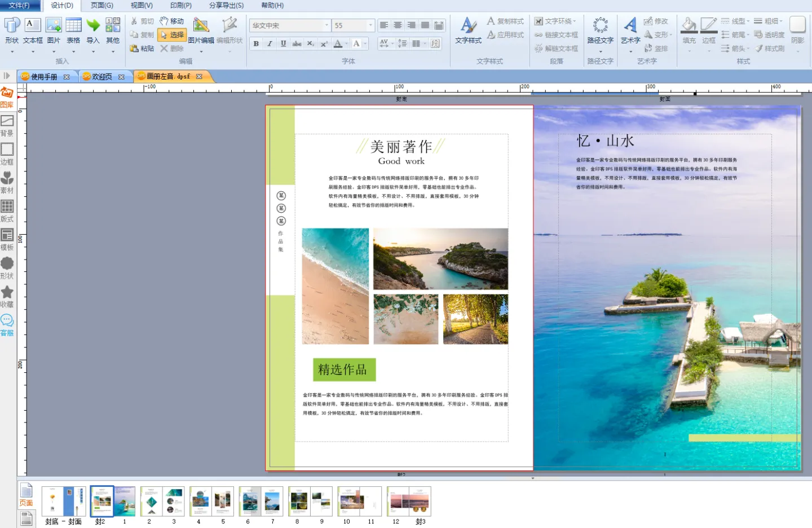Image resolution: width=812 pixels, height=528 pixels.
Task: Click the font color A swatch
Action: coord(338,43)
